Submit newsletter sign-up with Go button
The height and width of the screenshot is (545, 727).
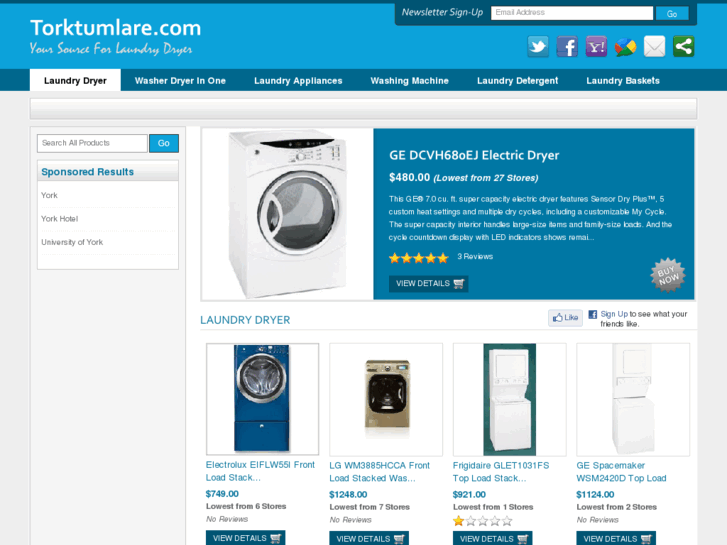coord(672,13)
